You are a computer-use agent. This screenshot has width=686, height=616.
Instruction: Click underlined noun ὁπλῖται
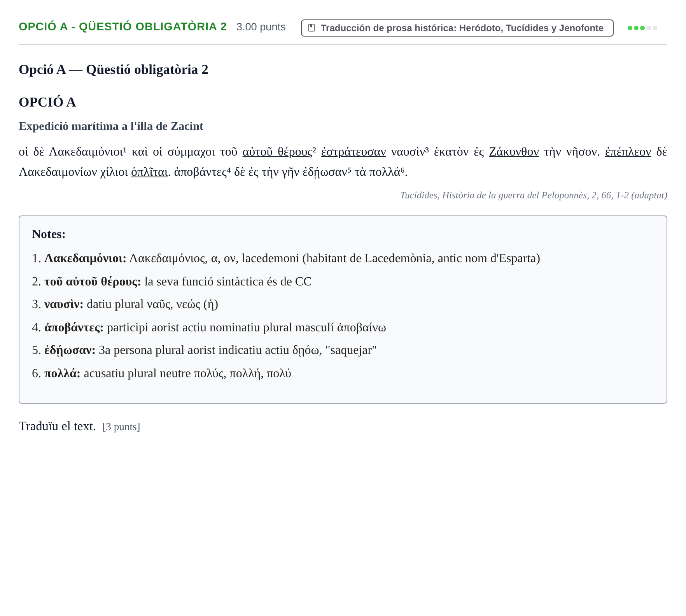149,172
